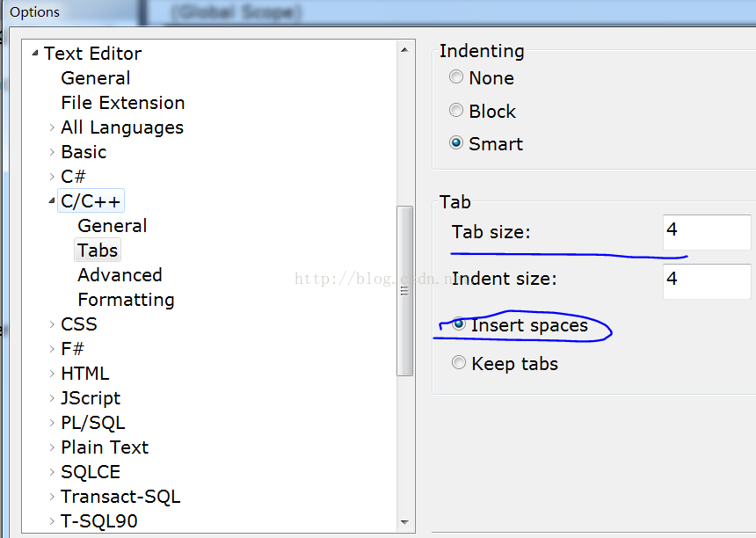Select Block indenting option
The width and height of the screenshot is (756, 538).
pos(456,111)
